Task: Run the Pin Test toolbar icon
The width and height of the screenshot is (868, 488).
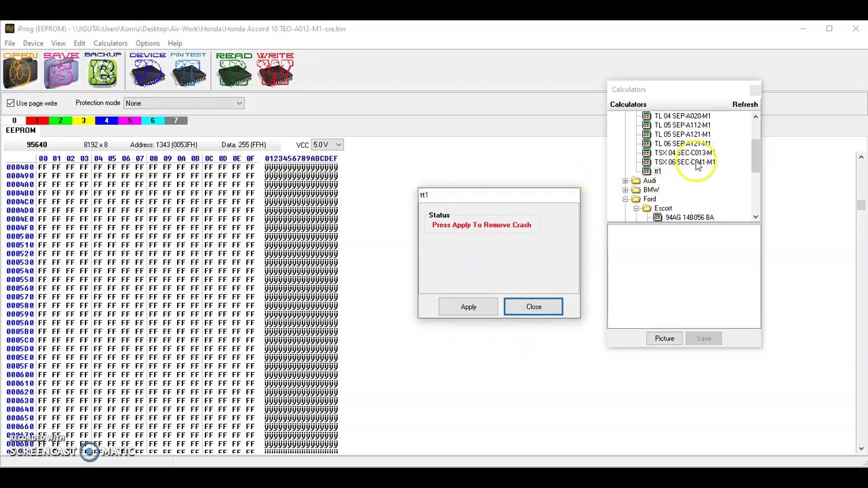Action: (189, 70)
